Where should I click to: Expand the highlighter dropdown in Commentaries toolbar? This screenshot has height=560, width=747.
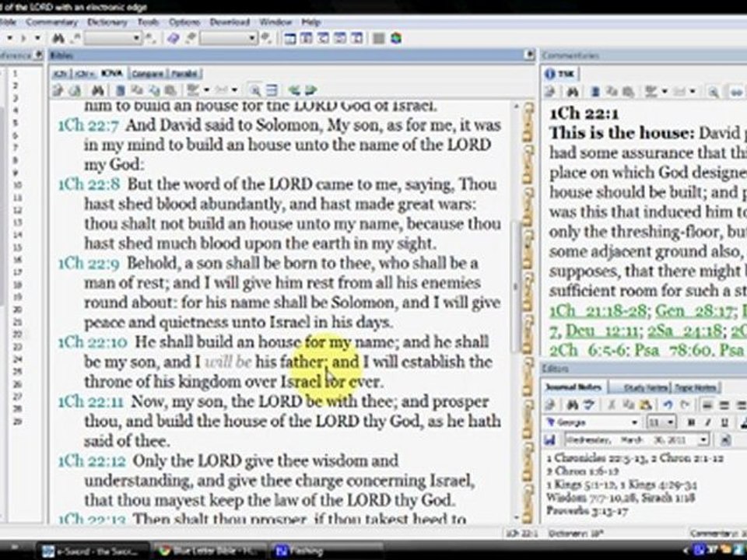pyautogui.click(x=664, y=92)
